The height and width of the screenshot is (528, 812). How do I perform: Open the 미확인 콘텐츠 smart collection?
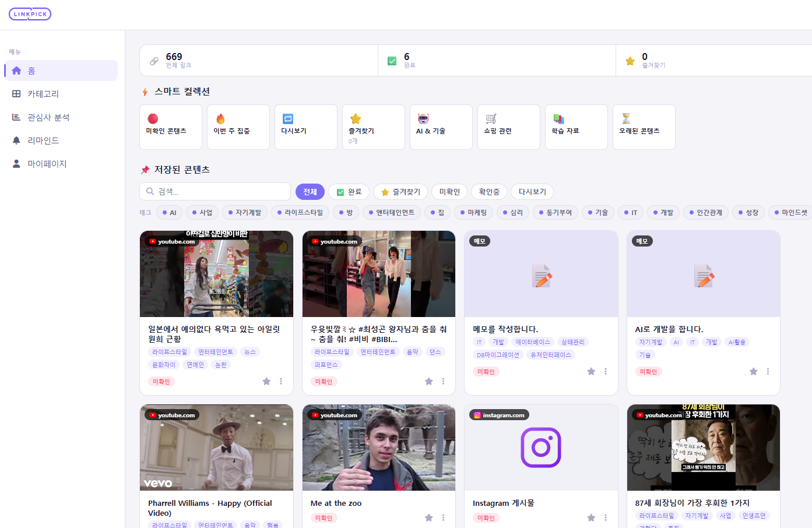point(171,127)
